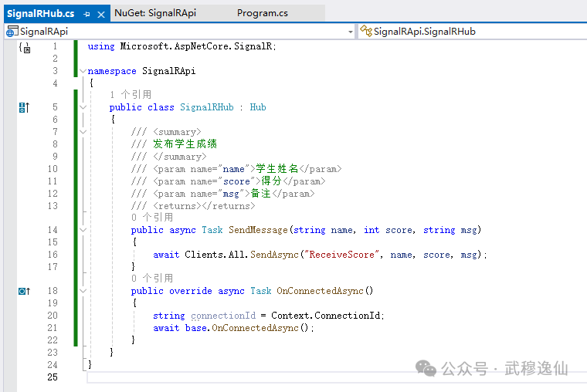Collapse the OnConnectedAsync method block

point(83,291)
